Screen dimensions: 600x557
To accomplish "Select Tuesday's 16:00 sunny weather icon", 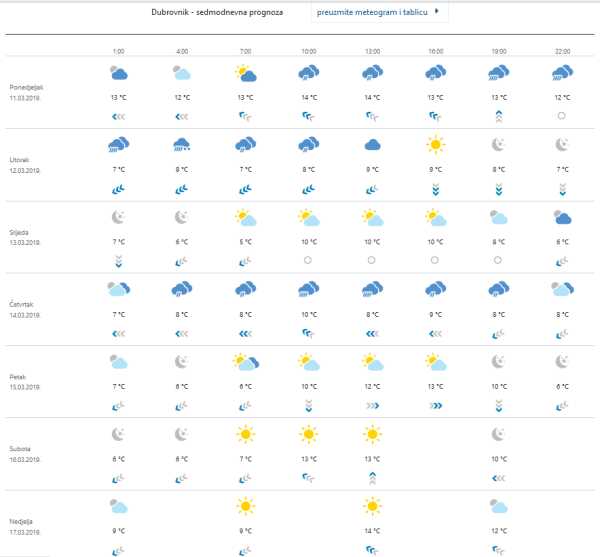I will (435, 145).
